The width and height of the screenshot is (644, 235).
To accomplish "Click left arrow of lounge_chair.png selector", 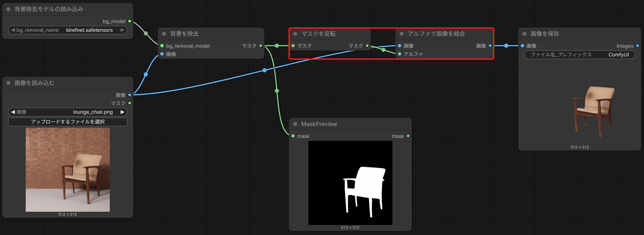I will click(x=13, y=112).
